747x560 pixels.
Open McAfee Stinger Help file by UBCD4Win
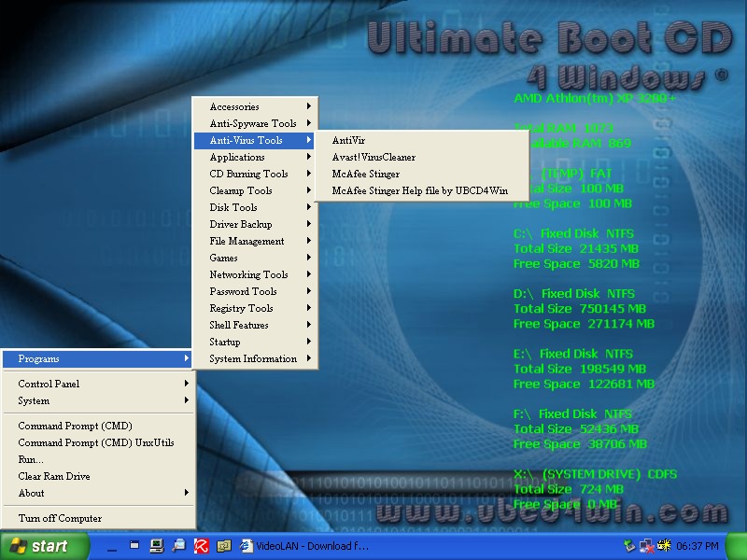tap(419, 190)
